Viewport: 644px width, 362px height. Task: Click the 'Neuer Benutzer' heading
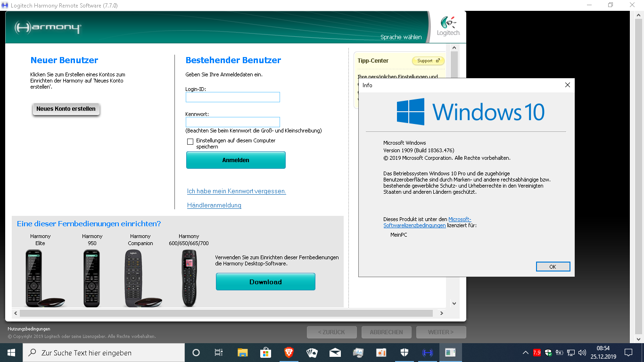tap(64, 60)
